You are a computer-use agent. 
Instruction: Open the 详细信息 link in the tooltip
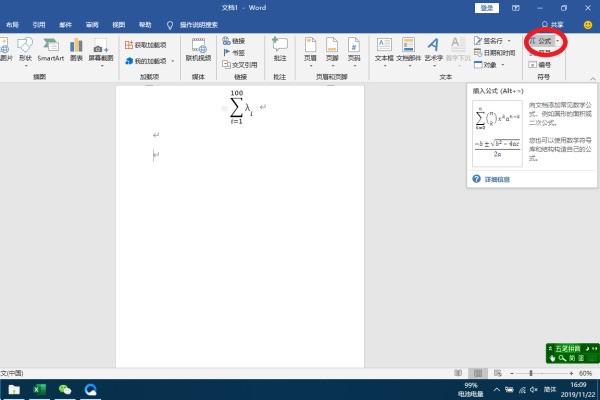(x=497, y=179)
